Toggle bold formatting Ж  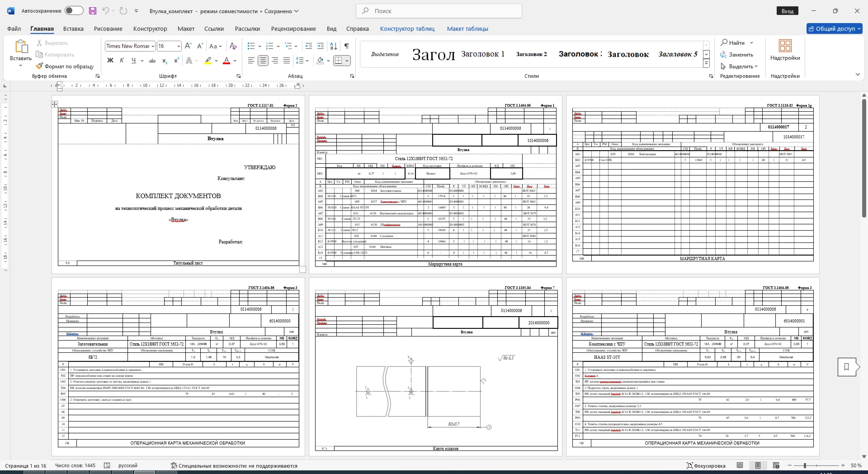pyautogui.click(x=110, y=61)
